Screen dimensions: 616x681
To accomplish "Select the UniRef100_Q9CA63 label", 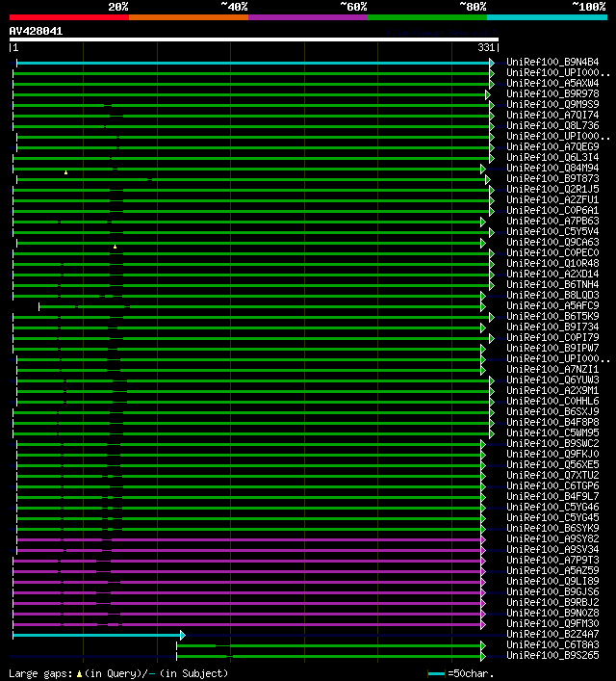I will 552,243.
